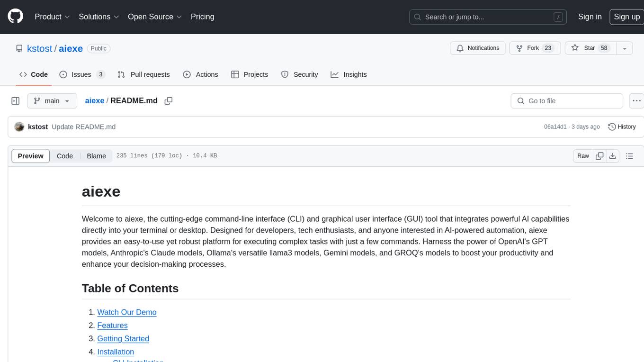
Task: Copy raw file contents
Action: 599,156
